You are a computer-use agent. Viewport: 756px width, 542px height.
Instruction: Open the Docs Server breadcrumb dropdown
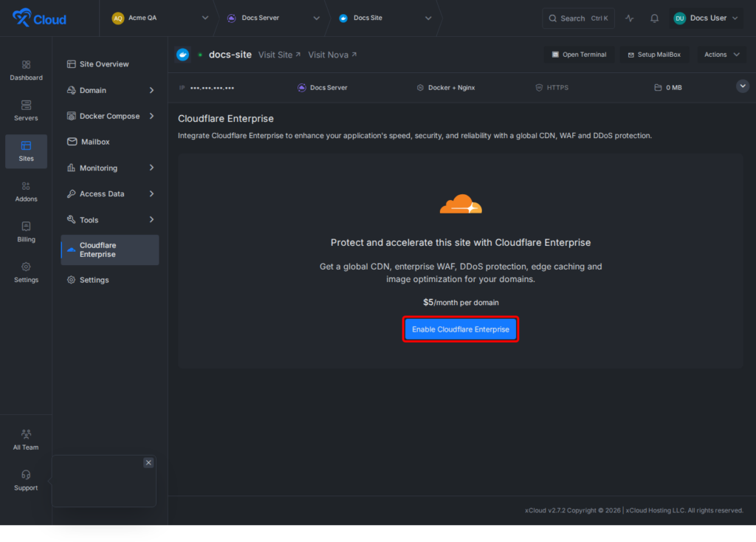click(273, 18)
